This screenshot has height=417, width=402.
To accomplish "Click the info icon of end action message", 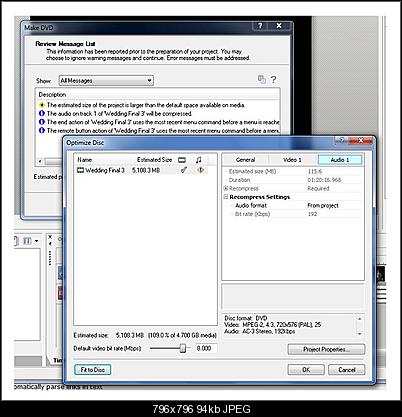I will point(42,122).
